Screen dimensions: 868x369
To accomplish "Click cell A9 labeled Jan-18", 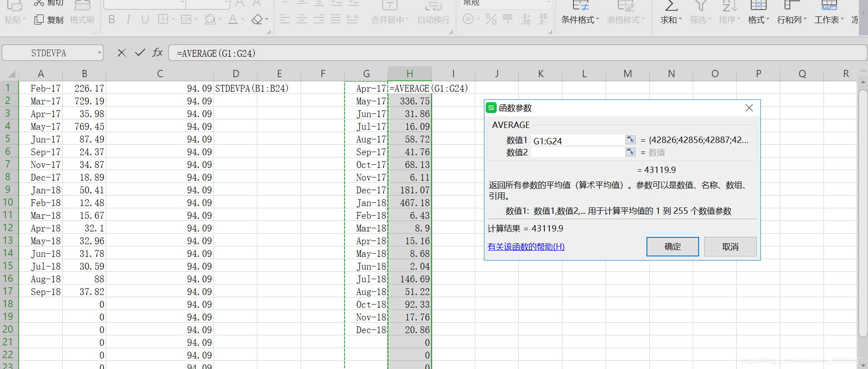I will pos(40,190).
